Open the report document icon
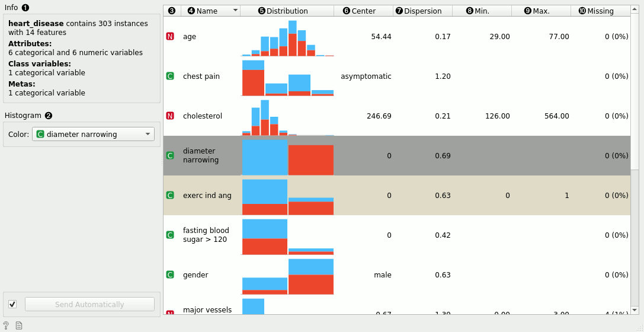Image resolution: width=644 pixels, height=332 pixels. 19,325
